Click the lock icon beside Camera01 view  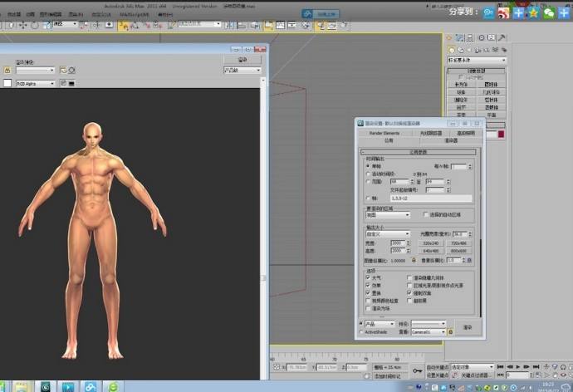(x=451, y=332)
